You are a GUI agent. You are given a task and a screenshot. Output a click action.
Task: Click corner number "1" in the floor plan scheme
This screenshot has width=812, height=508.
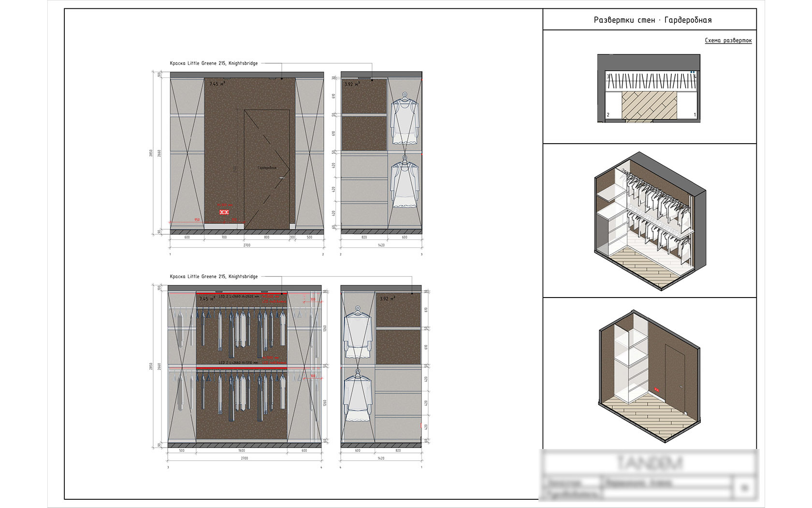(x=695, y=115)
